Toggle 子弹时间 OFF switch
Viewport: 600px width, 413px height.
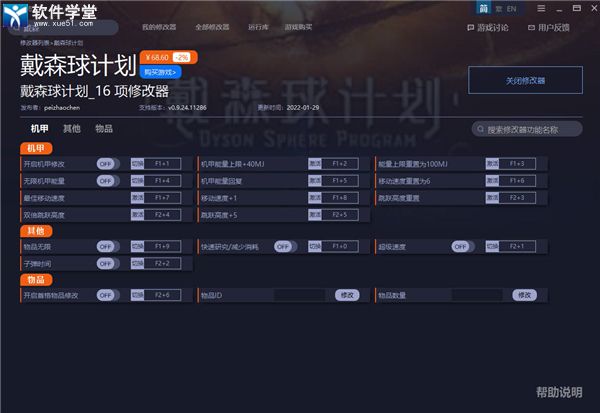point(107,263)
